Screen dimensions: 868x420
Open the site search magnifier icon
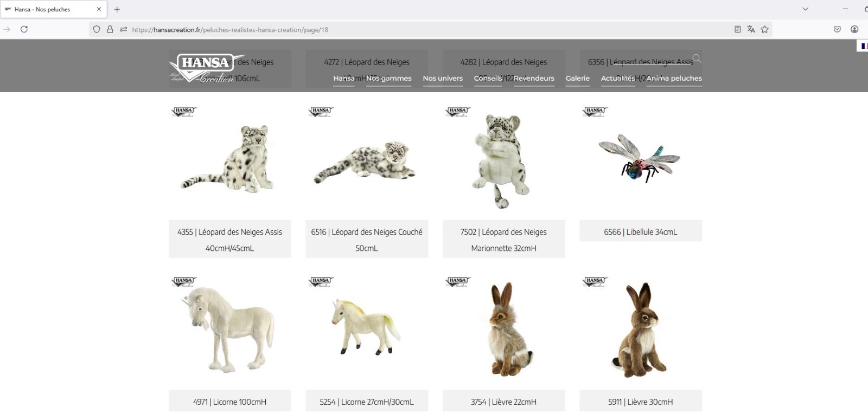697,59
